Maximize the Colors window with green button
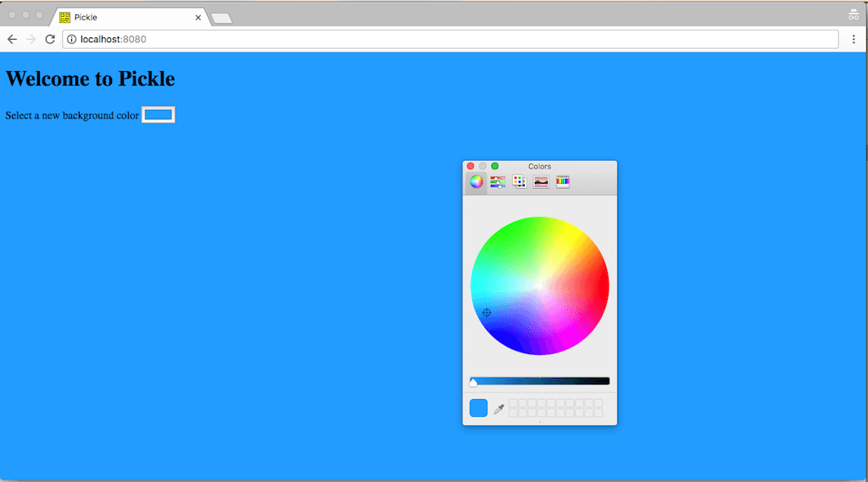The height and width of the screenshot is (482, 868). (x=495, y=166)
